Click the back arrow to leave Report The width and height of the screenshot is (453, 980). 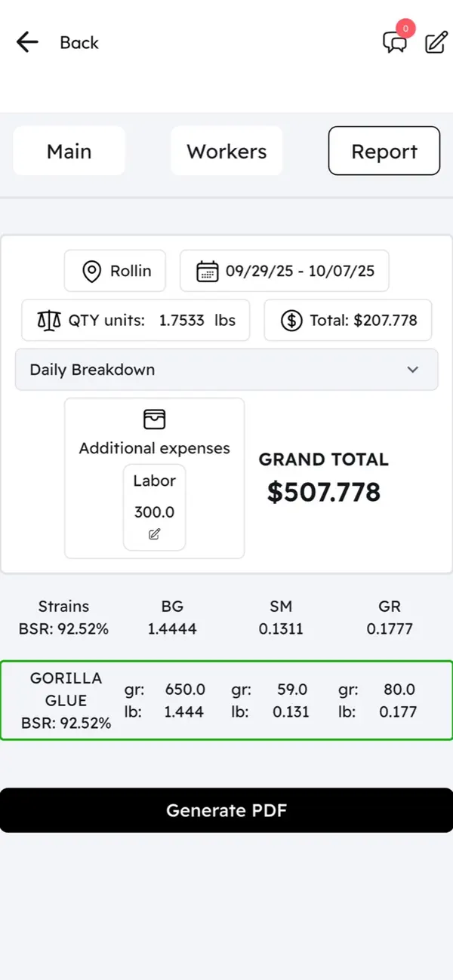(x=26, y=42)
